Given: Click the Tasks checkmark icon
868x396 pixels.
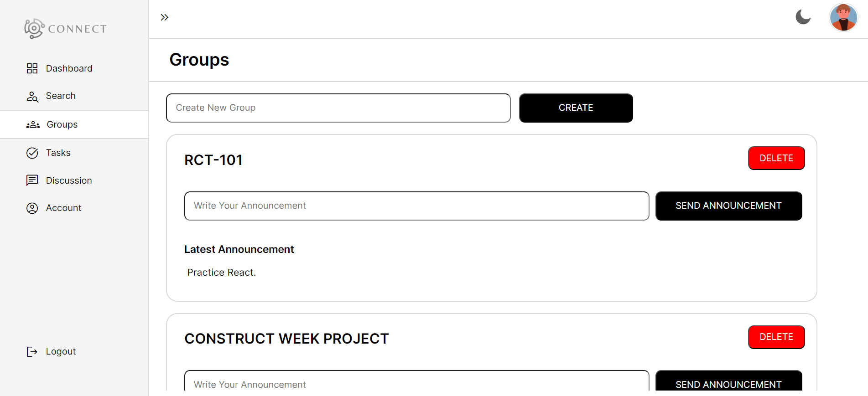Looking at the screenshot, I should point(32,153).
